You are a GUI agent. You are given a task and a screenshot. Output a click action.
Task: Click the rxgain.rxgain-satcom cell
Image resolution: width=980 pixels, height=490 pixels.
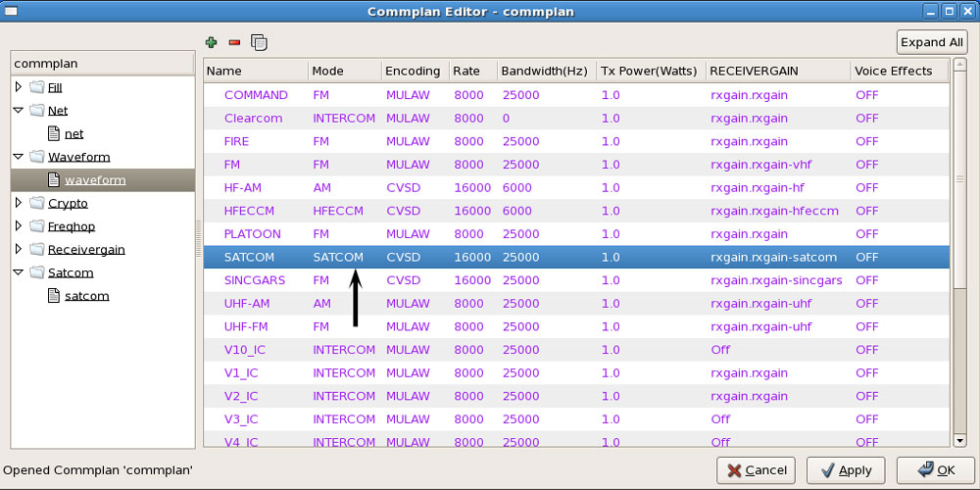click(774, 257)
